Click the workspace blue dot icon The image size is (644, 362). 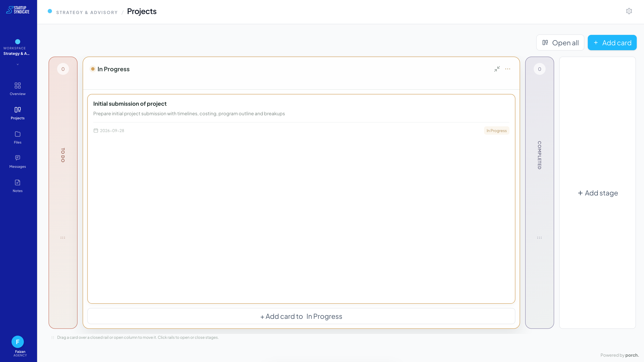click(17, 41)
